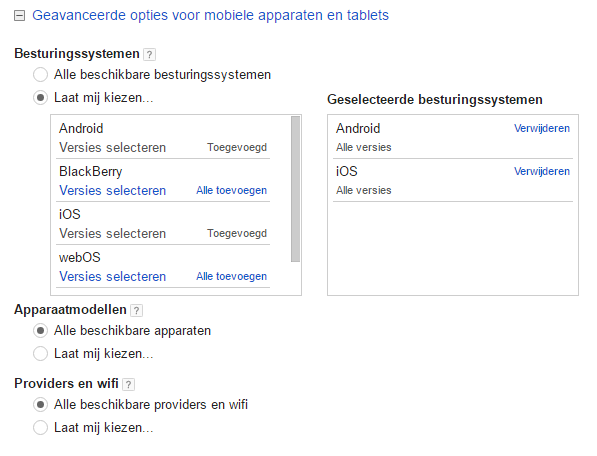Choose 'Laat mij kiezen' under Providers en wifi
Screen dimensions: 597x456
coord(40,427)
